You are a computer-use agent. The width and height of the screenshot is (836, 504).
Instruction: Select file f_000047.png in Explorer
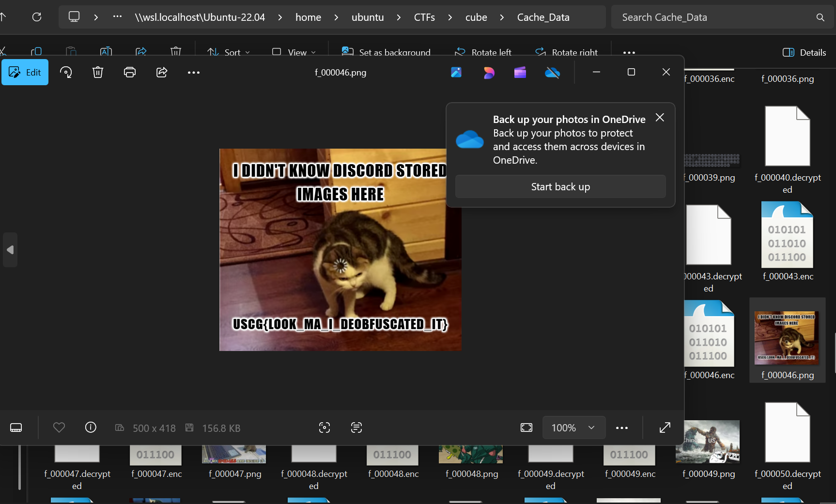tap(234, 462)
